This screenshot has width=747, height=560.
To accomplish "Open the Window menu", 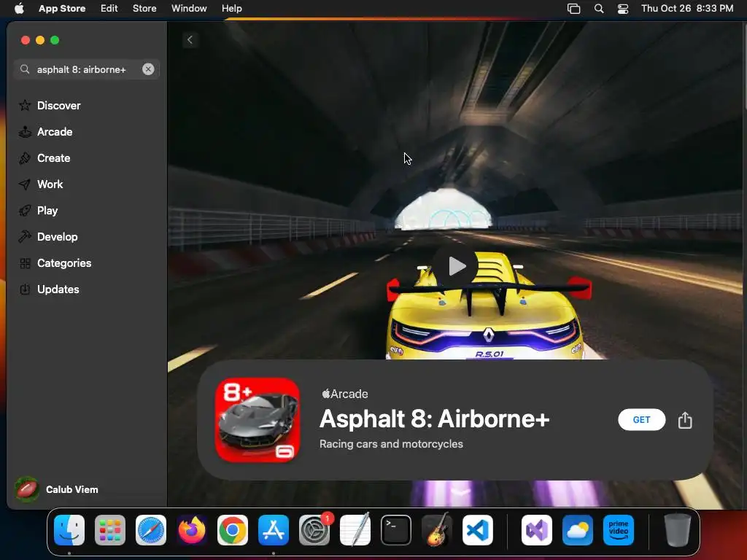I will coord(189,8).
